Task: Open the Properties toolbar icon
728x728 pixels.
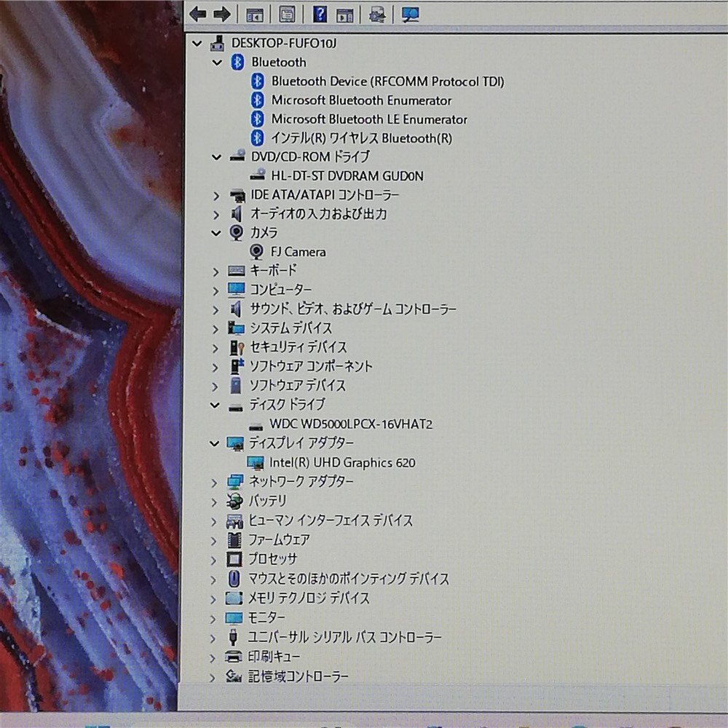Action: pos(287,15)
